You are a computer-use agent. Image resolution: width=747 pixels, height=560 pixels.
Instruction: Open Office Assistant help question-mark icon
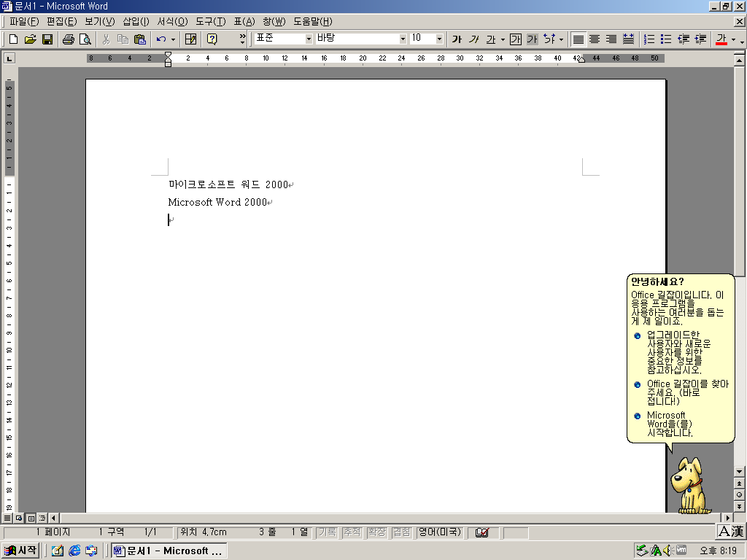[x=212, y=39]
